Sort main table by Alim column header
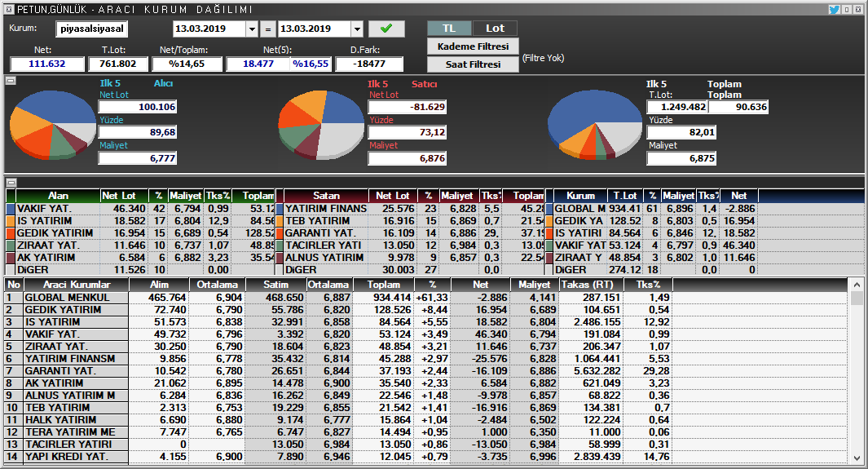The image size is (868, 469). pyautogui.click(x=159, y=285)
